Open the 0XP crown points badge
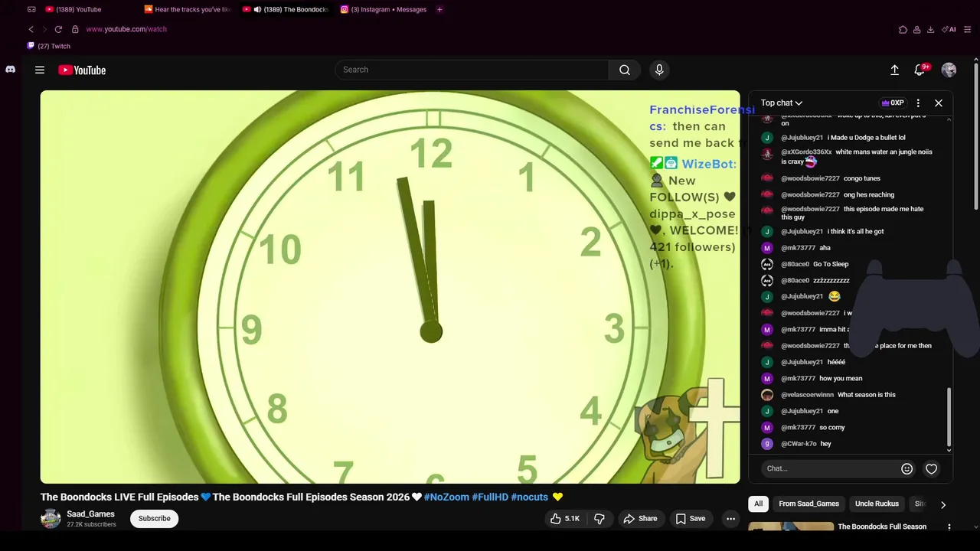 [893, 103]
